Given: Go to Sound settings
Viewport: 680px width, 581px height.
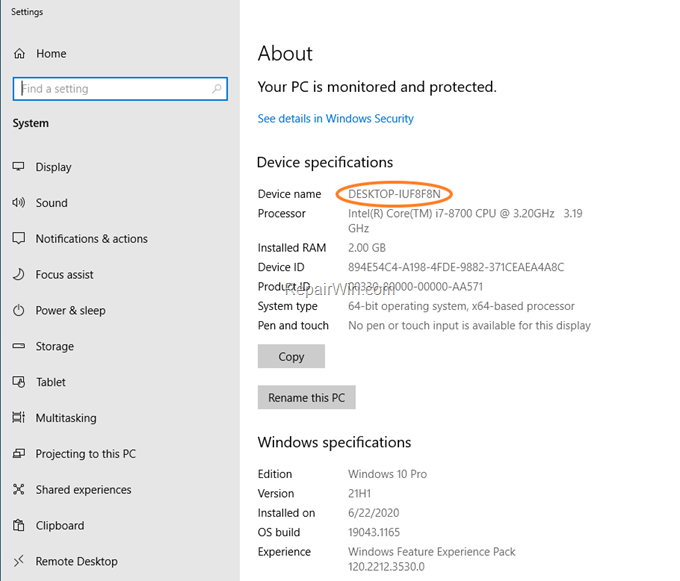Looking at the screenshot, I should (52, 203).
